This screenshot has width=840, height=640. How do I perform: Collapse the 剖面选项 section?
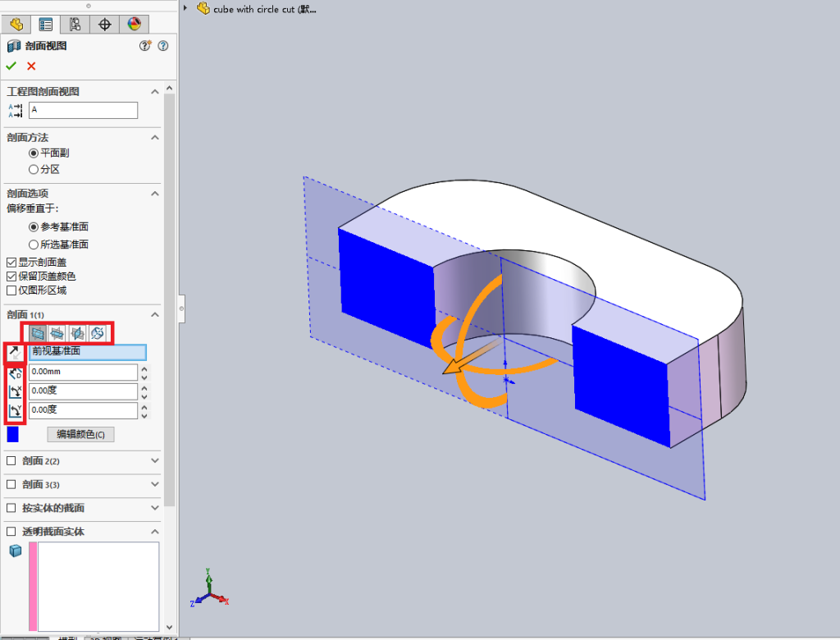point(155,194)
